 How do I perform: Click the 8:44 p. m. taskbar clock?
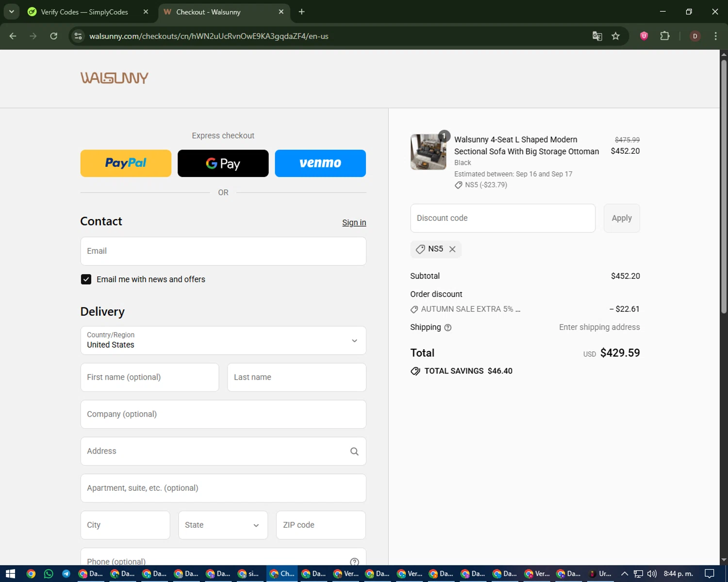click(678, 574)
